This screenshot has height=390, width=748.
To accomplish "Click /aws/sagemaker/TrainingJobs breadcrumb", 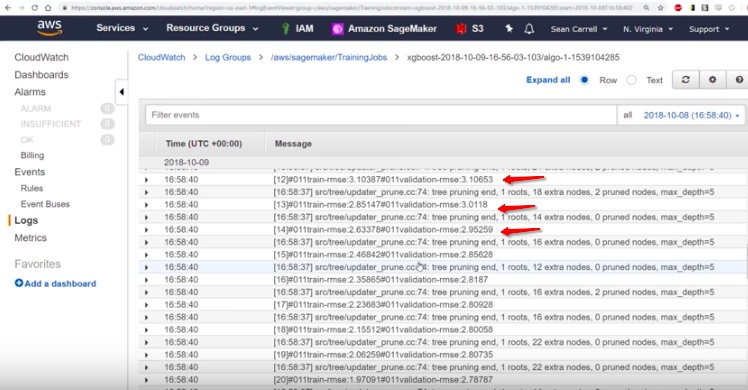I will point(329,57).
